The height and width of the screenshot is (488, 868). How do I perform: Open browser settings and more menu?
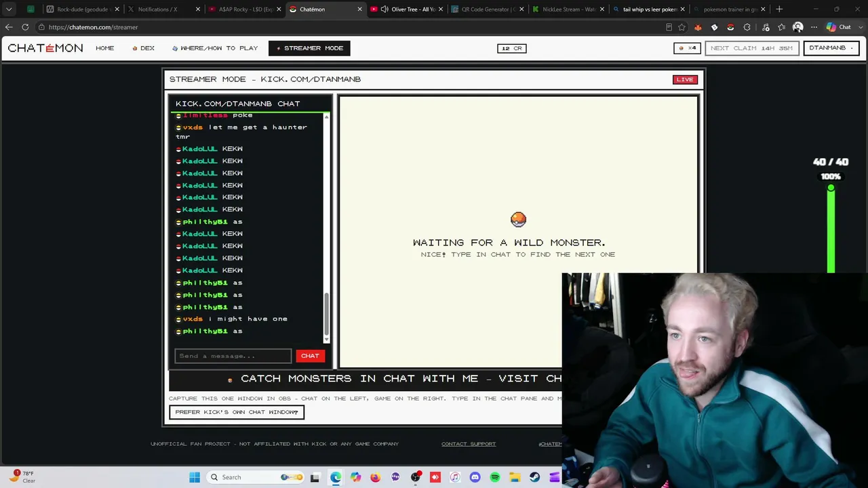(x=814, y=27)
